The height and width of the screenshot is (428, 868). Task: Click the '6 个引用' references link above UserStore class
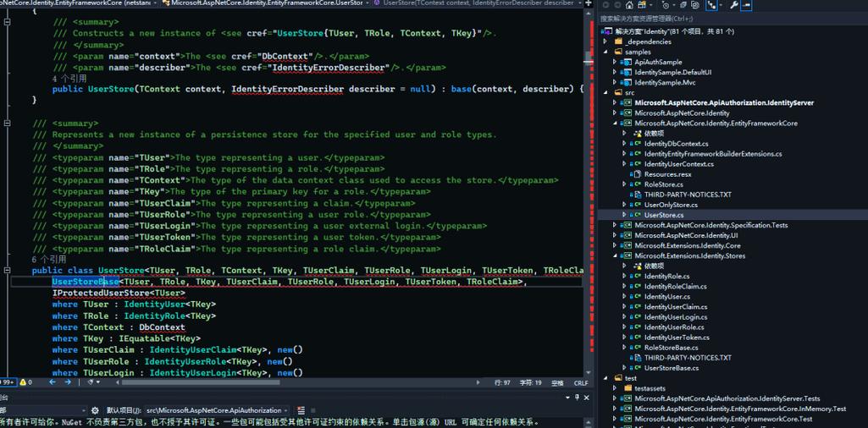click(x=48, y=260)
